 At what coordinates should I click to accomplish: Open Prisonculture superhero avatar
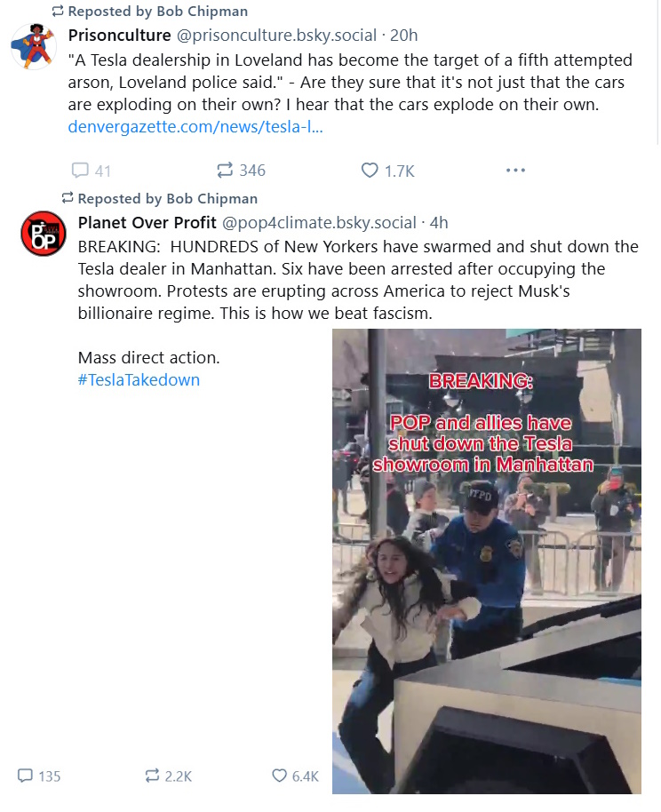tap(33, 46)
